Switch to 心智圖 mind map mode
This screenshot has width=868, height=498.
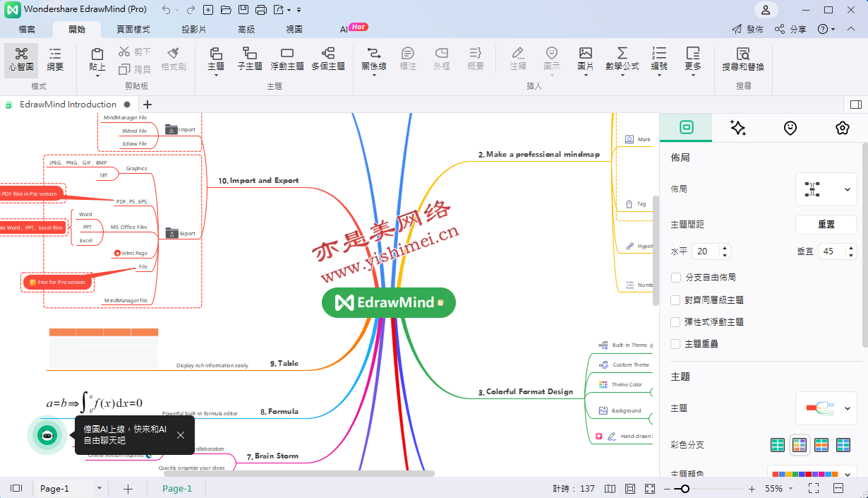[x=21, y=59]
